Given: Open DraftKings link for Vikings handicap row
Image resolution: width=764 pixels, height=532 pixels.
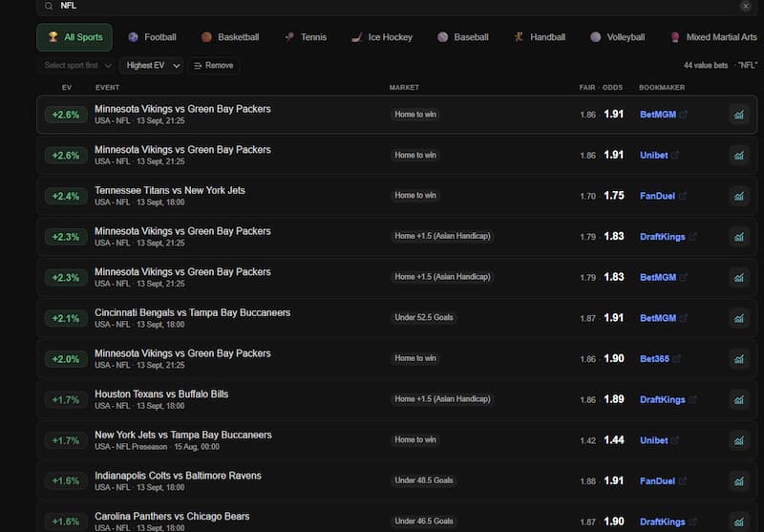Looking at the screenshot, I should 662,237.
